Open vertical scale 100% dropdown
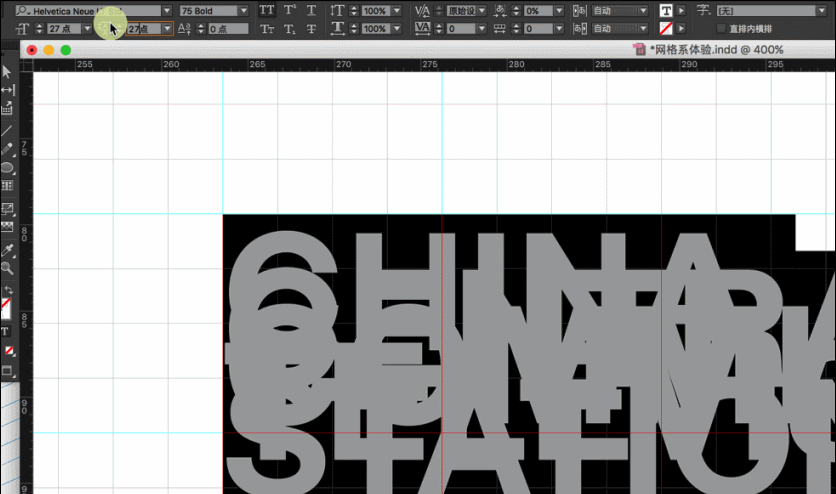The image size is (836, 494). pos(397,11)
